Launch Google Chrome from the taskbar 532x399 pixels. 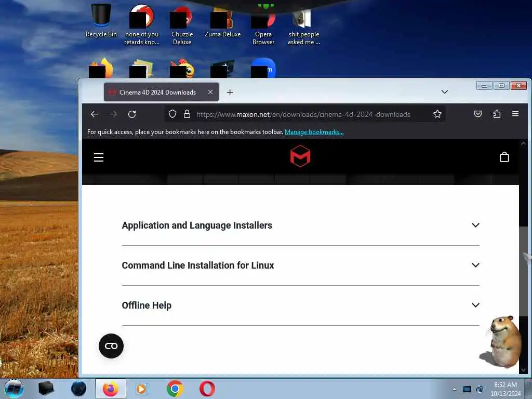(x=175, y=389)
